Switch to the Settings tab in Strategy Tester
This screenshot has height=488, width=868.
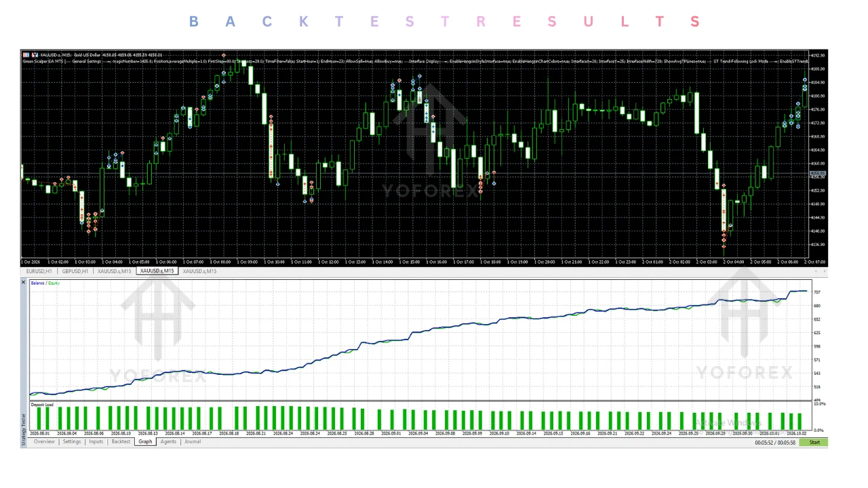click(x=72, y=442)
